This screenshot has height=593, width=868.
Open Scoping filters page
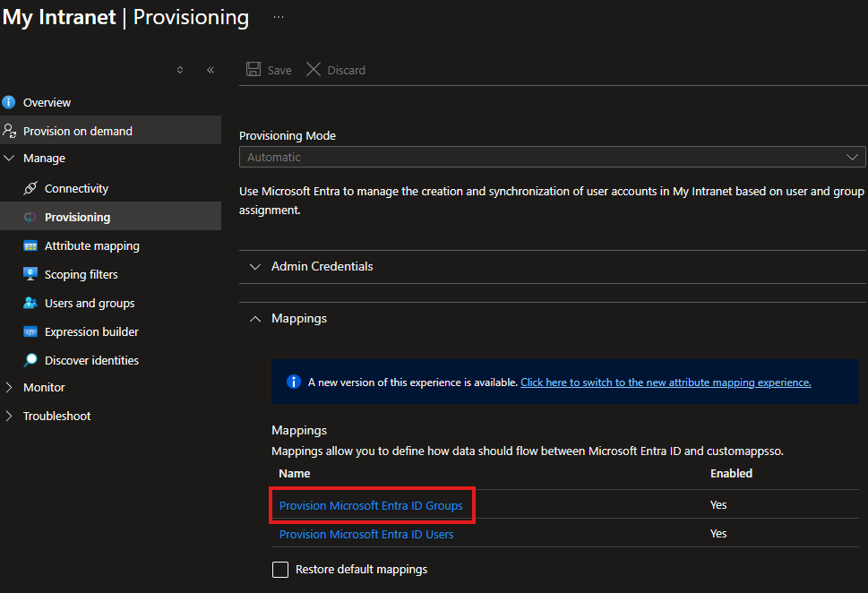pyautogui.click(x=82, y=275)
